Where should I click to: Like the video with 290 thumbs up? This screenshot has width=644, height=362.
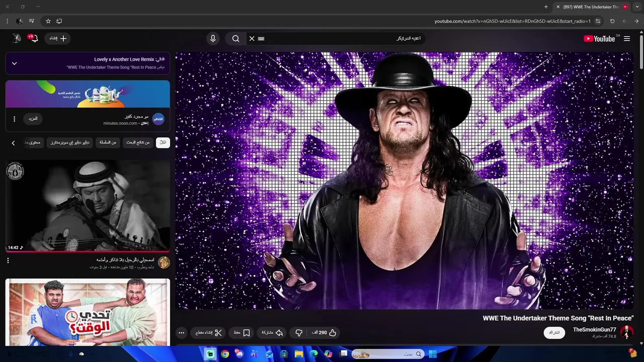325,333
